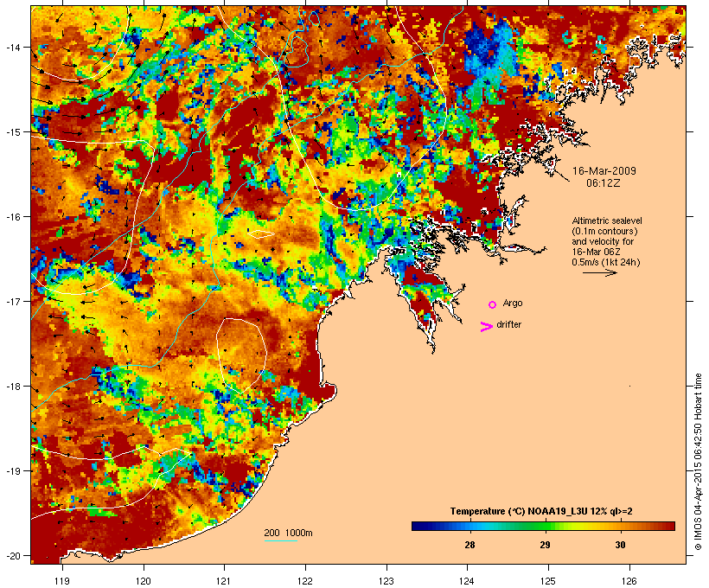
Task: Click the latitude label '-15'
Action: tap(13, 132)
